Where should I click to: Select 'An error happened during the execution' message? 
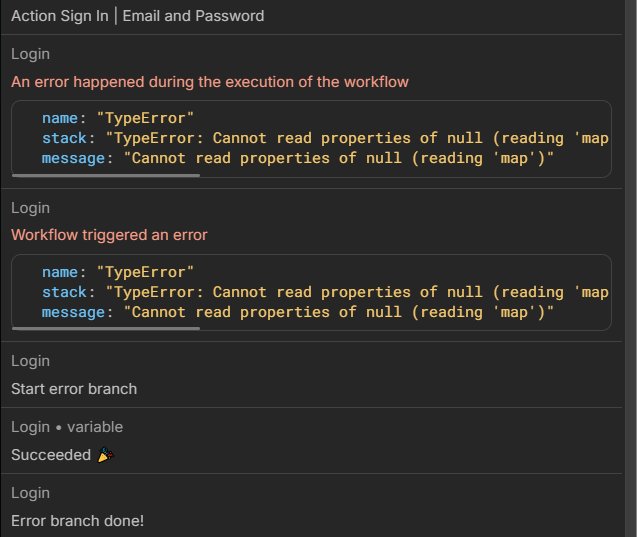click(210, 82)
